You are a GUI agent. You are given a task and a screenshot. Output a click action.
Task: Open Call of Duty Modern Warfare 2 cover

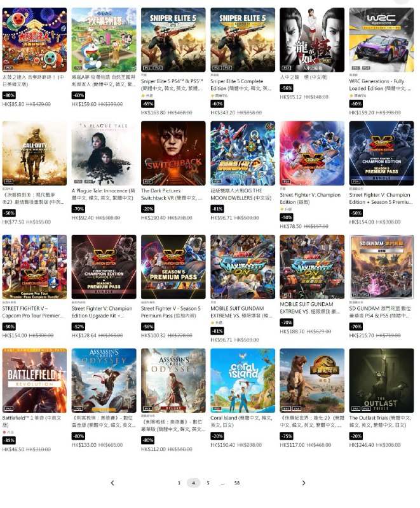pos(34,153)
